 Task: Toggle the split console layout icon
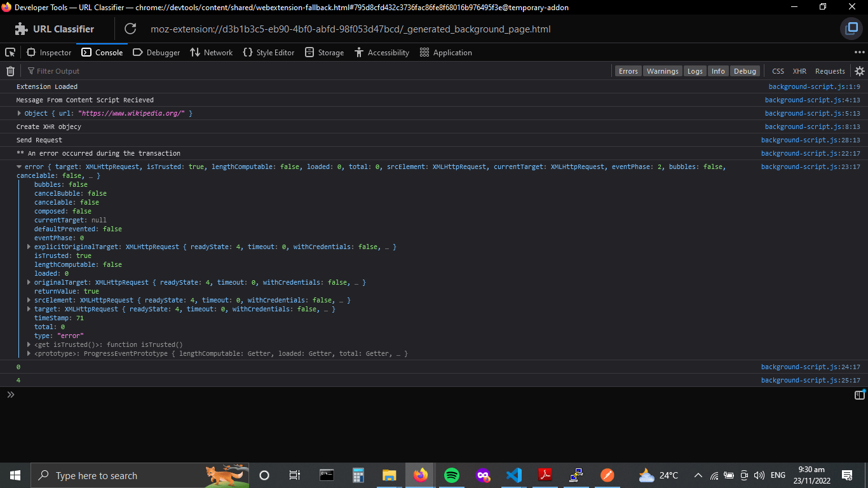[858, 395]
